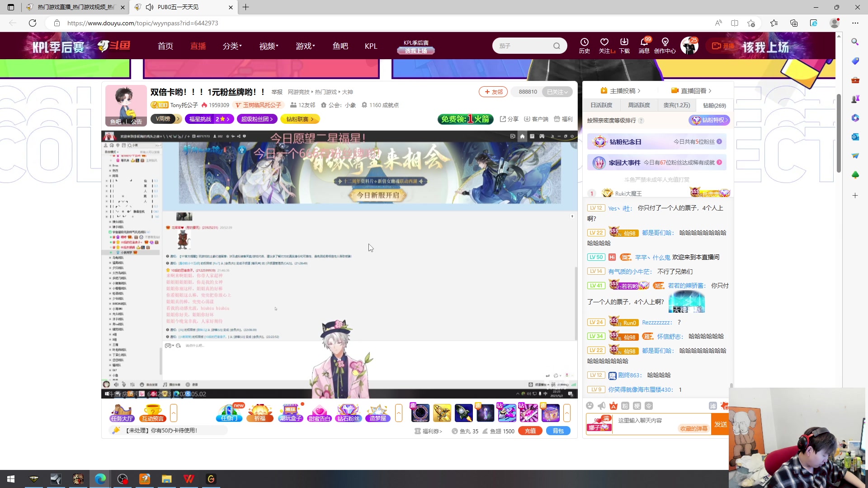Click the 祈福 blessing lantern icon
This screenshot has width=868, height=488.
(260, 413)
